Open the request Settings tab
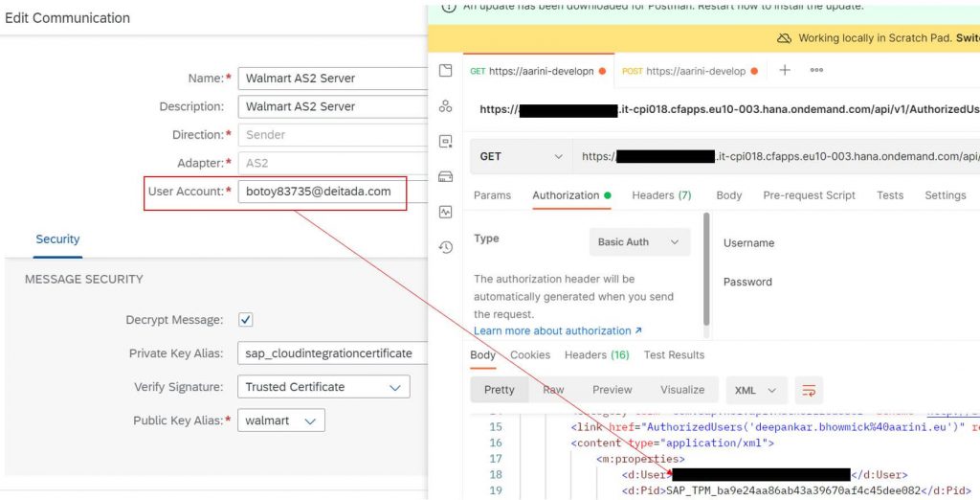The image size is (980, 500). tap(945, 195)
